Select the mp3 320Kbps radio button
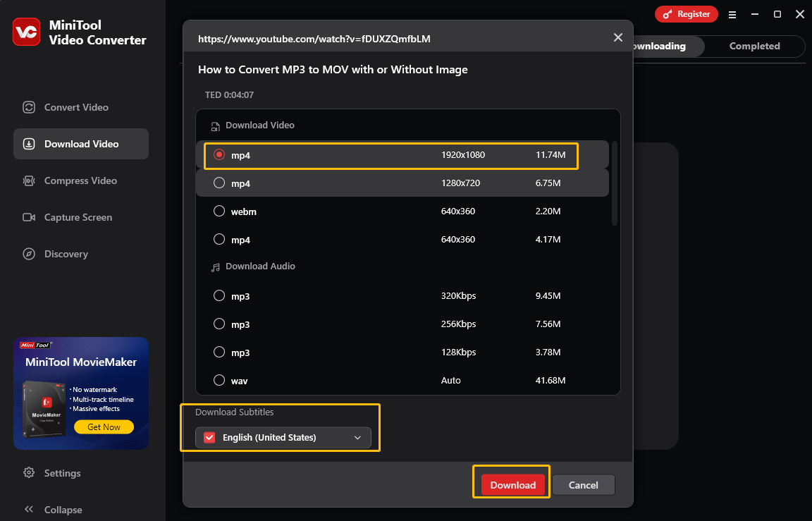Image resolution: width=812 pixels, height=521 pixels. click(219, 295)
